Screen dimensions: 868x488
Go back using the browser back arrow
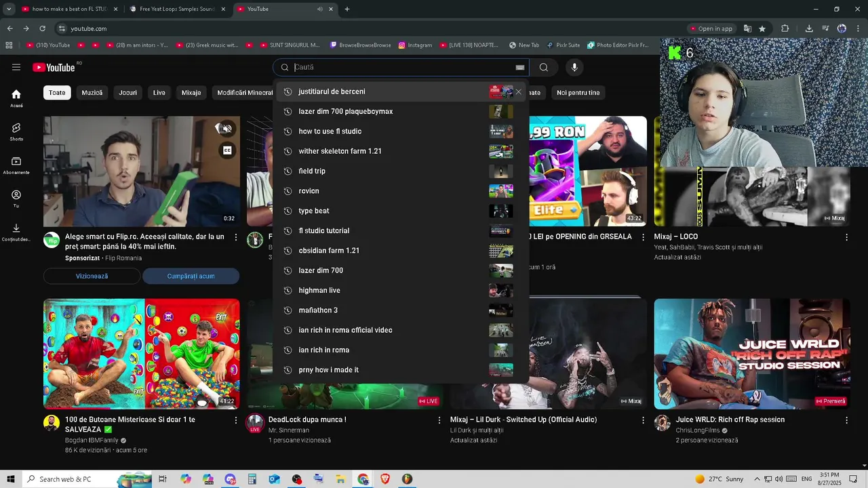point(9,28)
